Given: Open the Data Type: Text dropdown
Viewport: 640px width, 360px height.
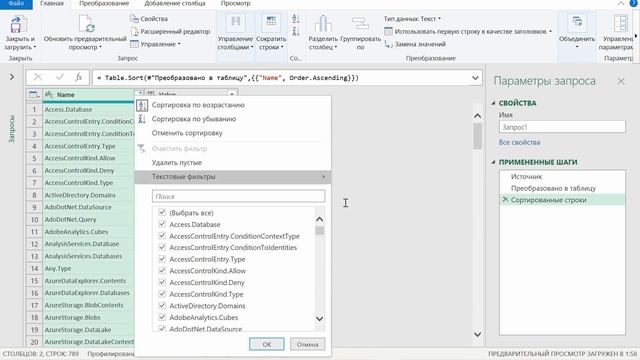Looking at the screenshot, I should 412,19.
